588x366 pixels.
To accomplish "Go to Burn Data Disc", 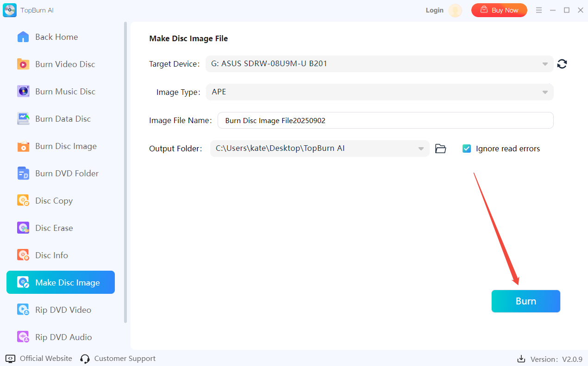I will click(x=63, y=119).
